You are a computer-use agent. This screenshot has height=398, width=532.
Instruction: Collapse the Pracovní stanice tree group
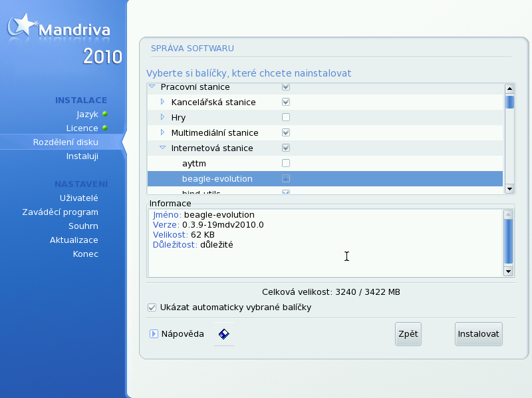[x=152, y=87]
